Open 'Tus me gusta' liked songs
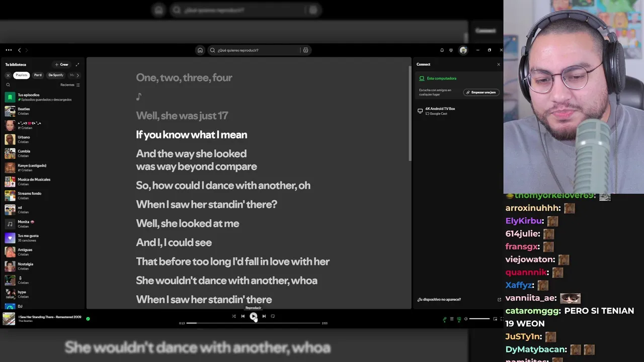644x362 pixels. [x=43, y=238]
